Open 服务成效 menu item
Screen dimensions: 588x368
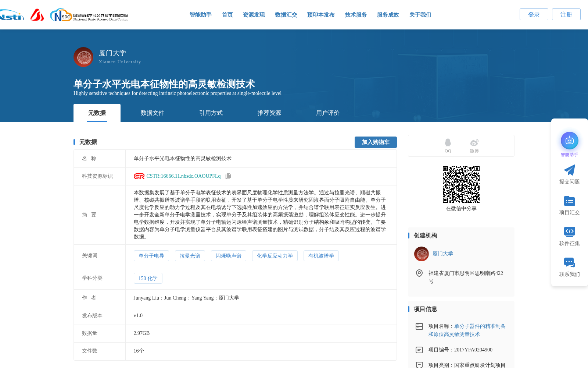[388, 15]
